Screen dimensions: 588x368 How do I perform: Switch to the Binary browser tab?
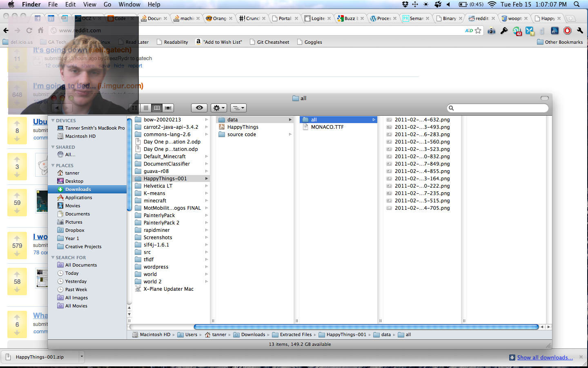pyautogui.click(x=449, y=18)
